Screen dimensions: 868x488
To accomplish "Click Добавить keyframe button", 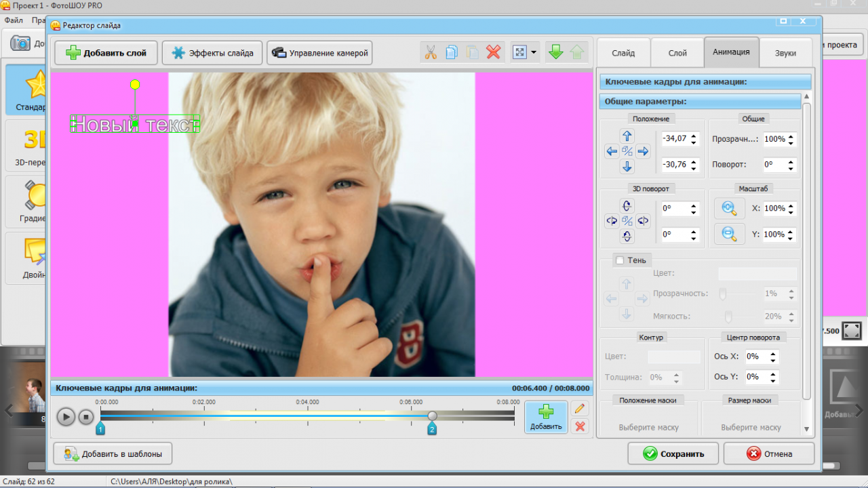I will click(546, 417).
